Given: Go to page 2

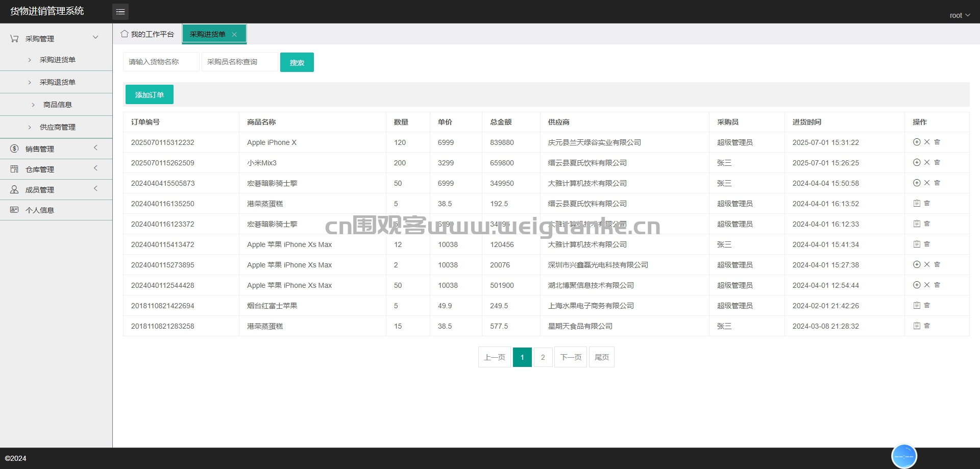Looking at the screenshot, I should [543, 357].
